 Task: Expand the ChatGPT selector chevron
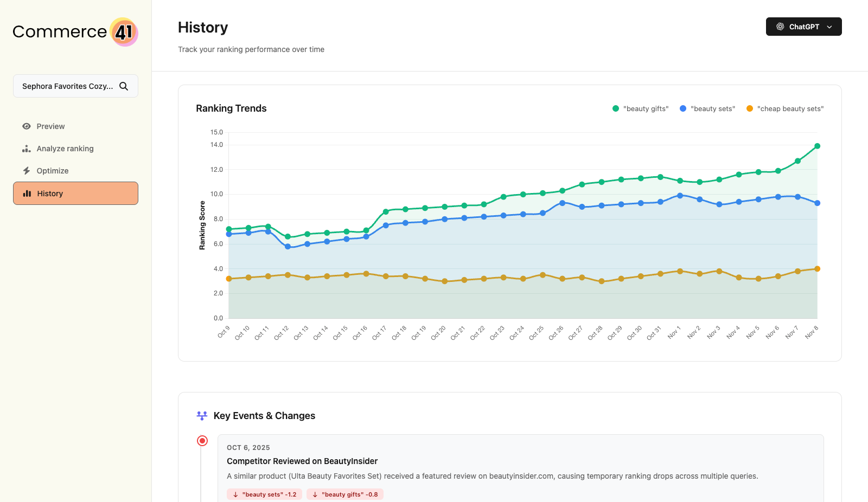pyautogui.click(x=829, y=27)
